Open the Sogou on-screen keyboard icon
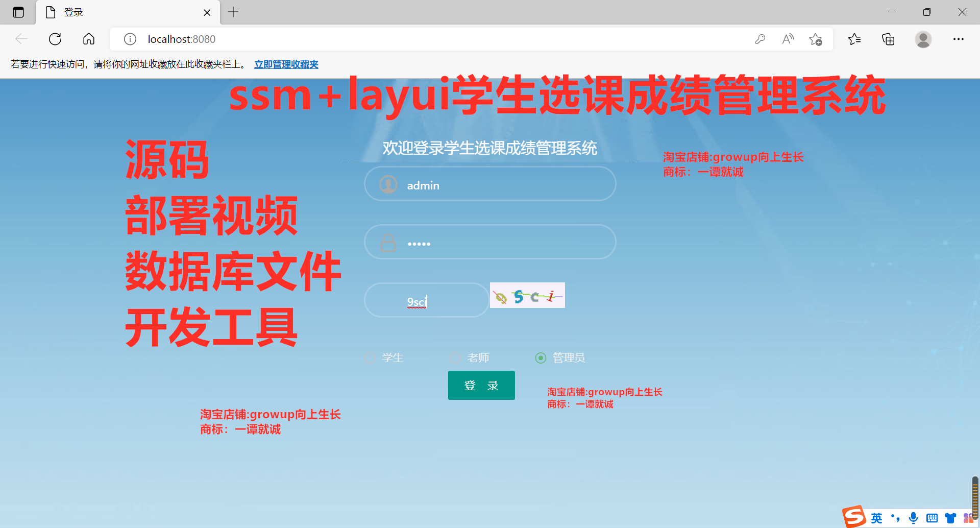 coord(931,517)
